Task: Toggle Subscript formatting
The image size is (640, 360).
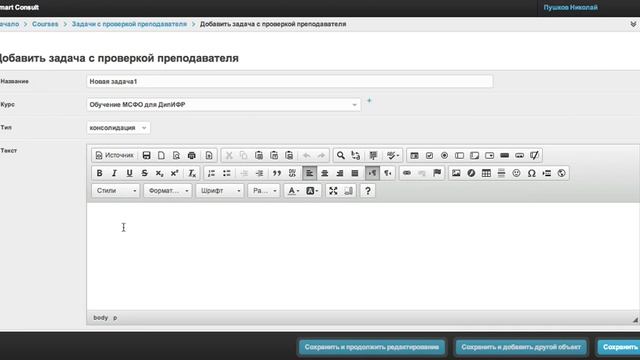Action: 159,173
